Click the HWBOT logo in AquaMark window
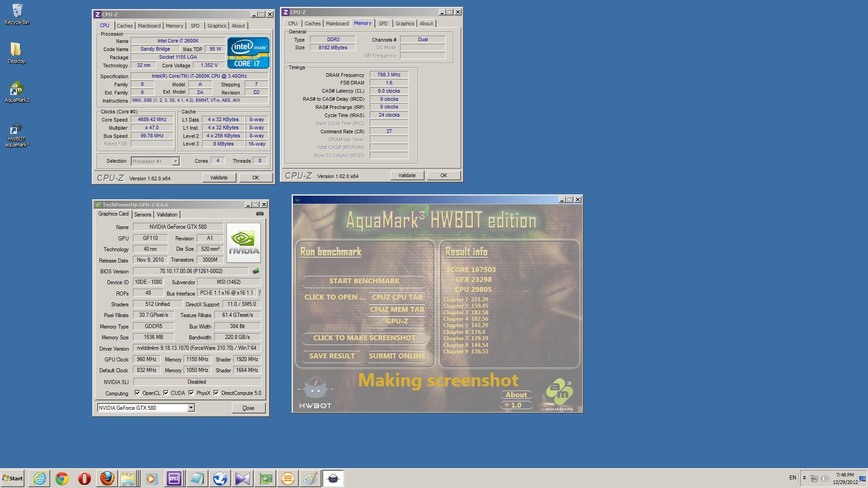 point(315,393)
